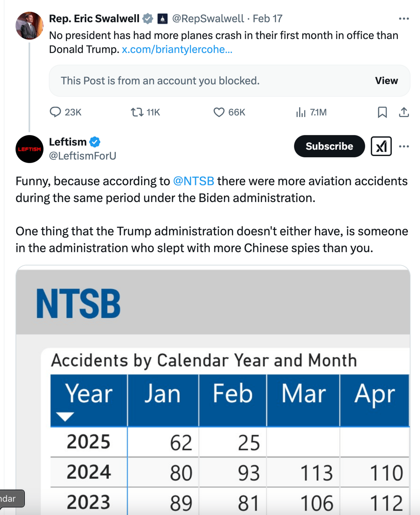Viewport: 420px width, 515px height.
Task: Subscribe to Leftism account
Action: pyautogui.click(x=329, y=146)
